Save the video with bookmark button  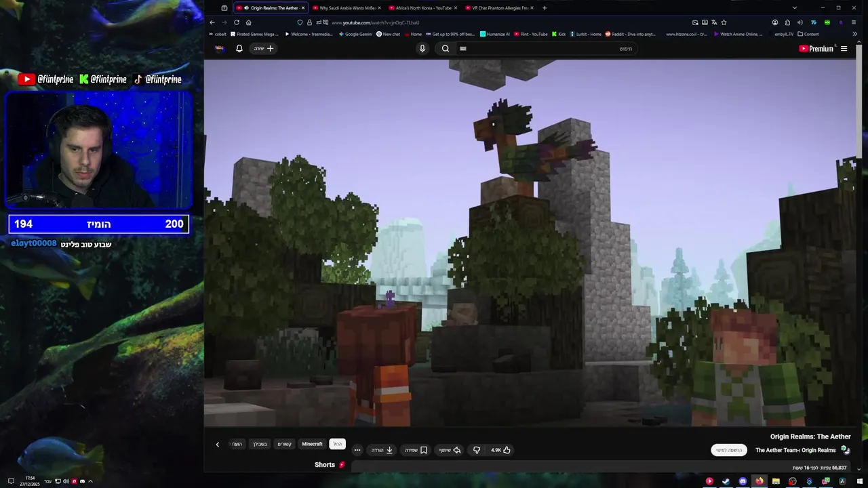(x=416, y=450)
